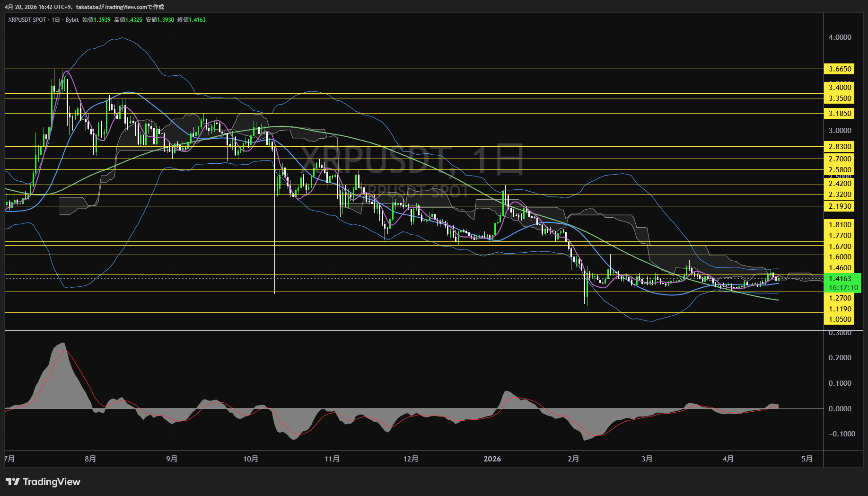Click the 4月 label on time axis
Screen dimensions: 868x496
tap(728, 459)
